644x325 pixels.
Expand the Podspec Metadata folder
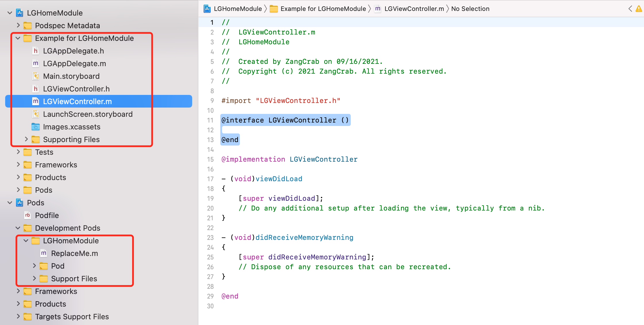(18, 25)
